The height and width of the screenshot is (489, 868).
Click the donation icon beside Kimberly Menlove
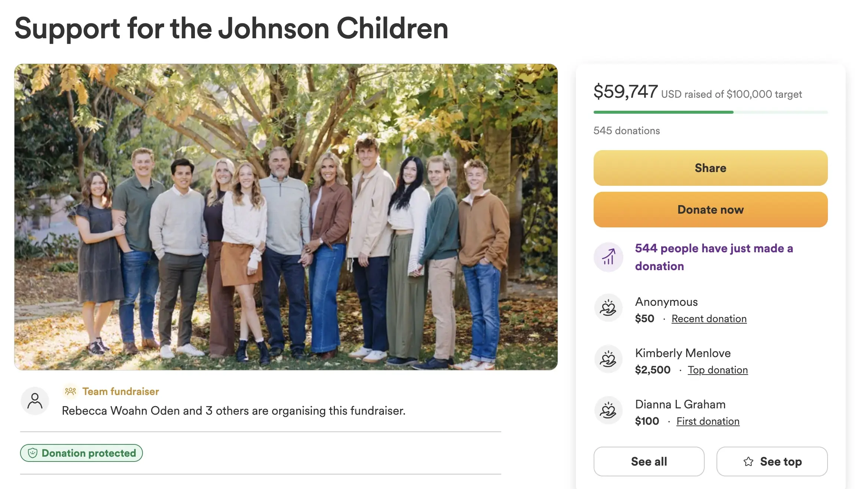pos(608,359)
